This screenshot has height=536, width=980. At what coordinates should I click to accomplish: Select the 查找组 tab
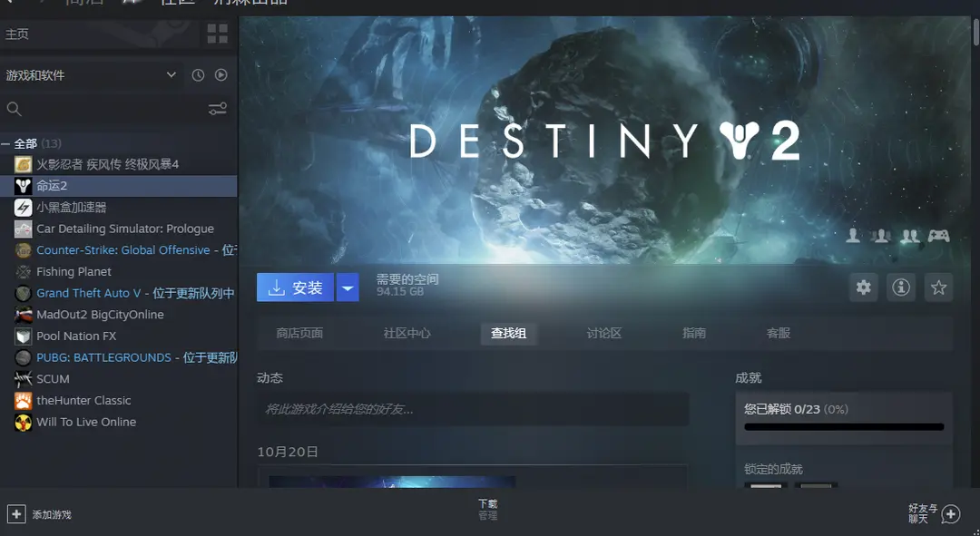pyautogui.click(x=509, y=333)
